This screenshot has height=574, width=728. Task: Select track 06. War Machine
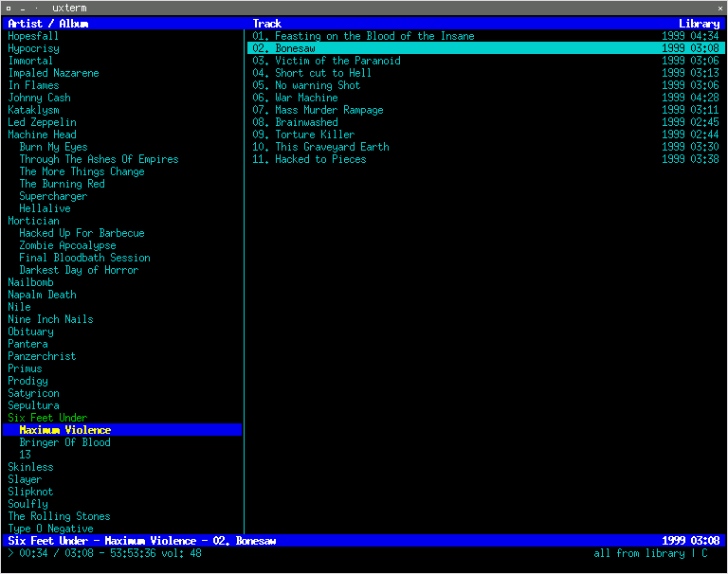(x=485, y=98)
